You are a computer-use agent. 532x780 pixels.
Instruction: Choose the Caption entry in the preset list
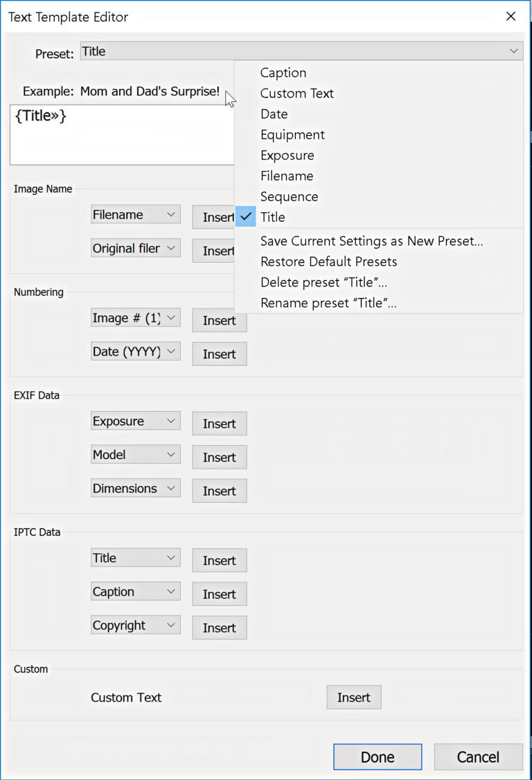point(283,72)
